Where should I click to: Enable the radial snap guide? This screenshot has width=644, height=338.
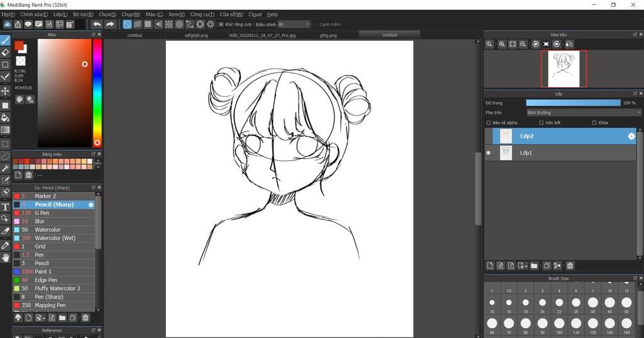click(169, 25)
